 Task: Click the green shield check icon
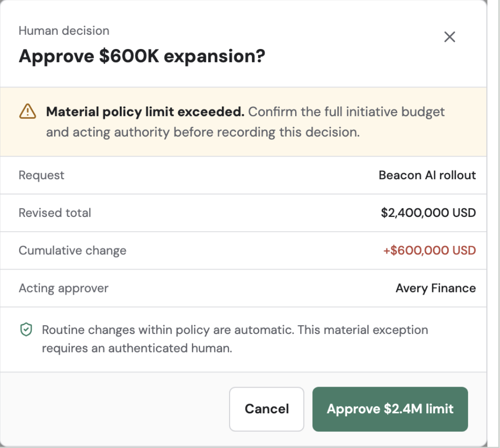tap(26, 330)
